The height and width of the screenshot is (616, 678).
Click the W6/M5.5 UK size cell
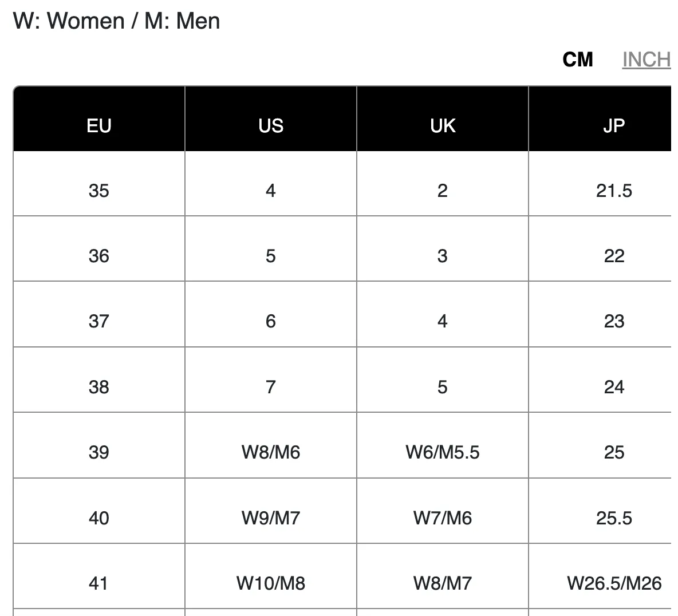443,445
